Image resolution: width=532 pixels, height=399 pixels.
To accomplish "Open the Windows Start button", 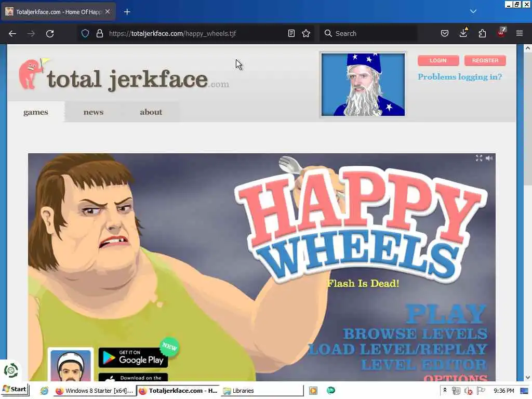I will pos(15,390).
